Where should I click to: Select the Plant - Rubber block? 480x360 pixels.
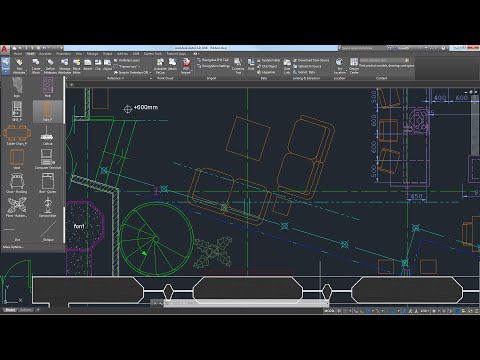pyautogui.click(x=17, y=207)
